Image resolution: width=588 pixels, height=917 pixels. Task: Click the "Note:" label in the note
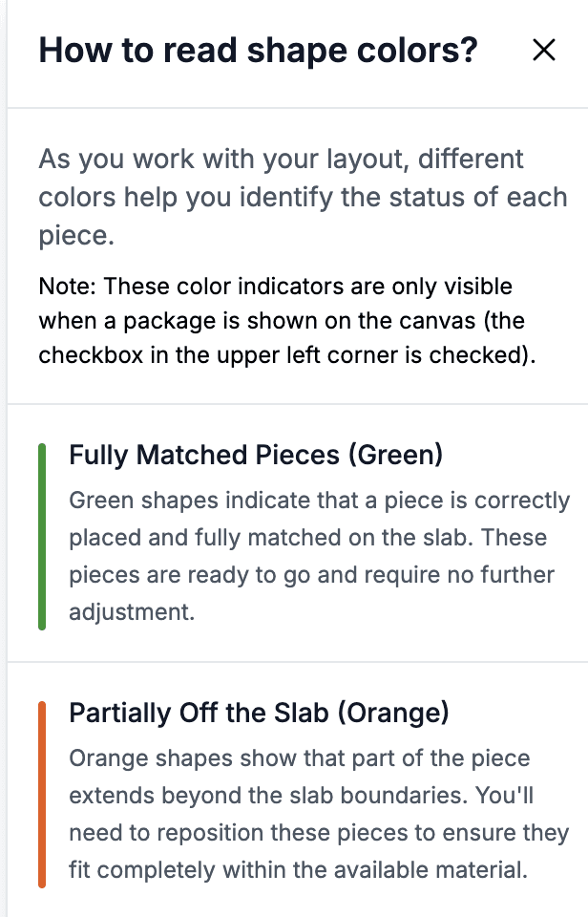point(68,287)
